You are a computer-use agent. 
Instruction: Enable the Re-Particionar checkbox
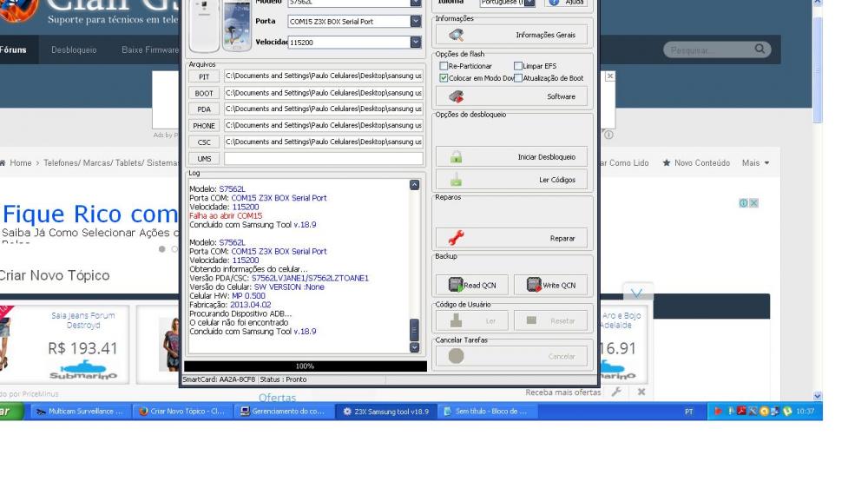coord(444,66)
